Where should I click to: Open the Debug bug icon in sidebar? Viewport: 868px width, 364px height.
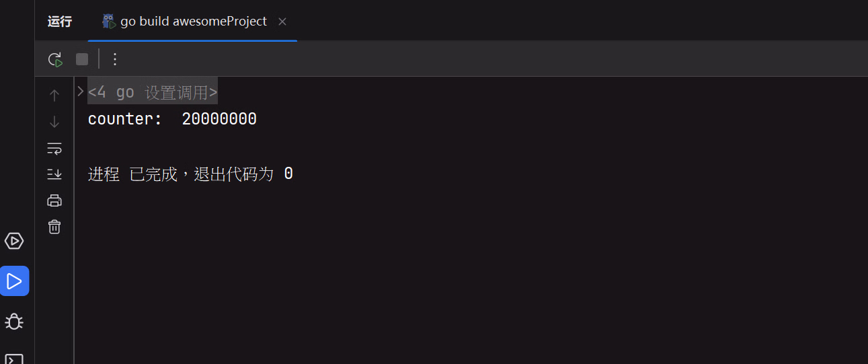click(14, 321)
